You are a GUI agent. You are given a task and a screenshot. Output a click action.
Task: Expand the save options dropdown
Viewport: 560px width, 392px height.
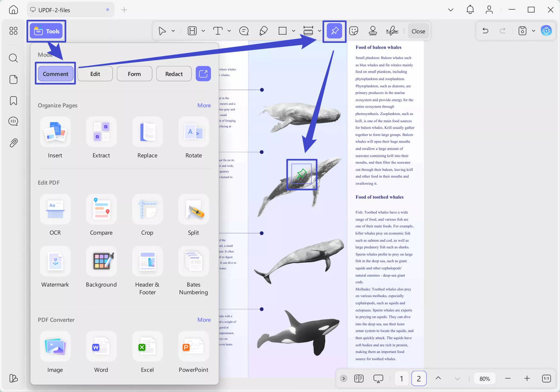(533, 31)
